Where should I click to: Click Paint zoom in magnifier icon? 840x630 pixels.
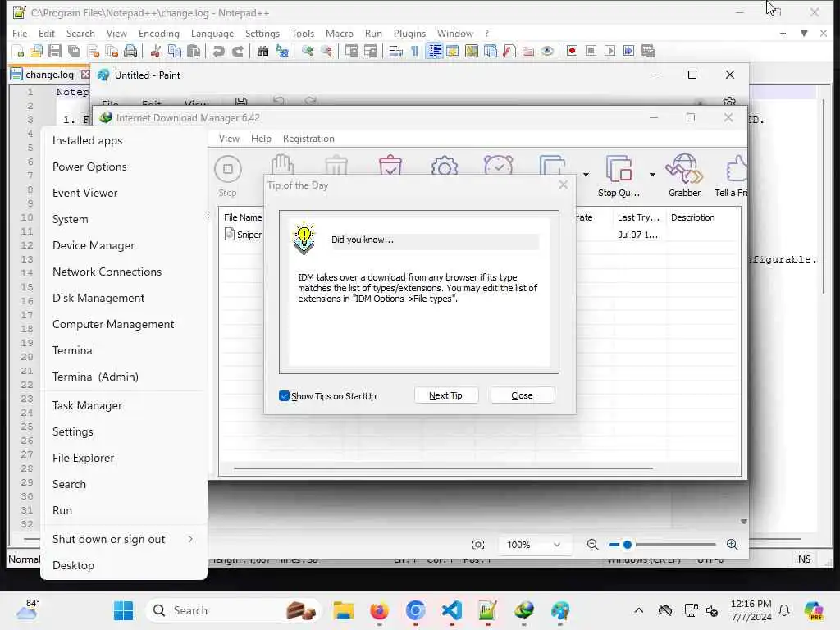click(733, 545)
